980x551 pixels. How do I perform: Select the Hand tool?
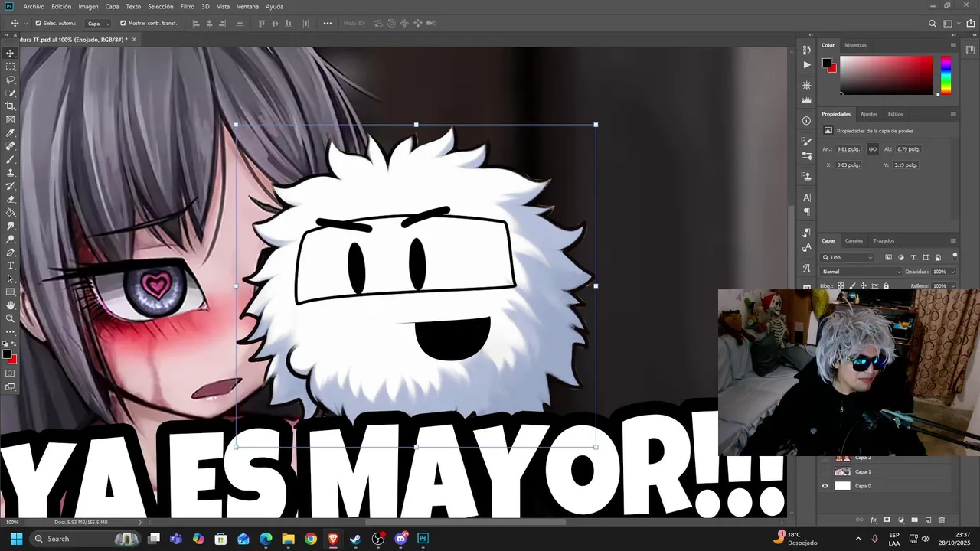(x=10, y=305)
